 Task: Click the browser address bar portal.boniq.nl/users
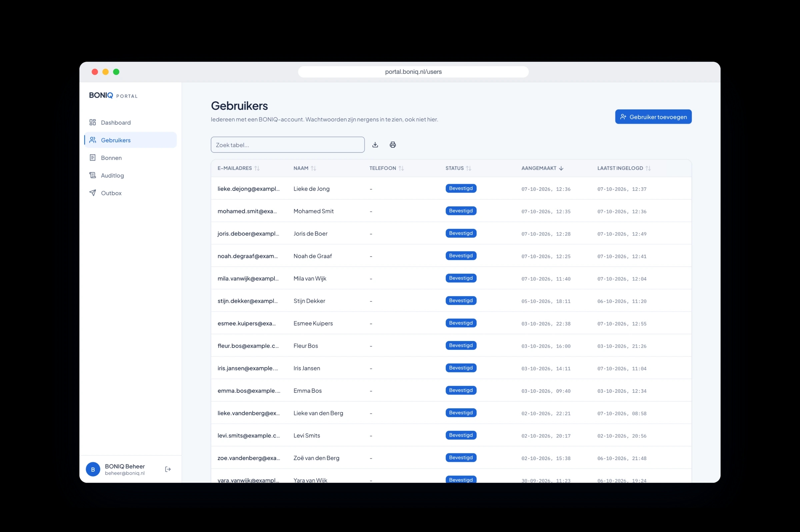(413, 72)
